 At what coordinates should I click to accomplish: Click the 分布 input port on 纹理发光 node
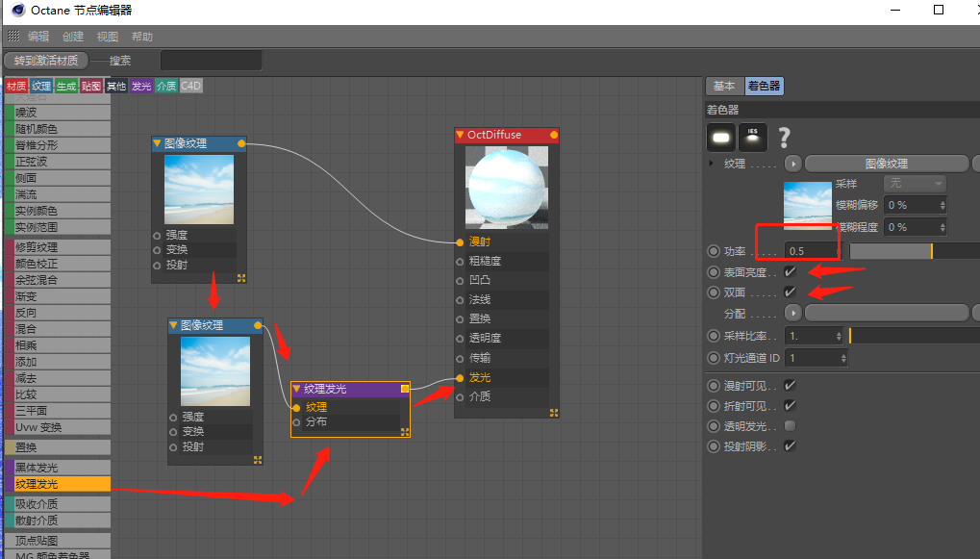click(296, 422)
